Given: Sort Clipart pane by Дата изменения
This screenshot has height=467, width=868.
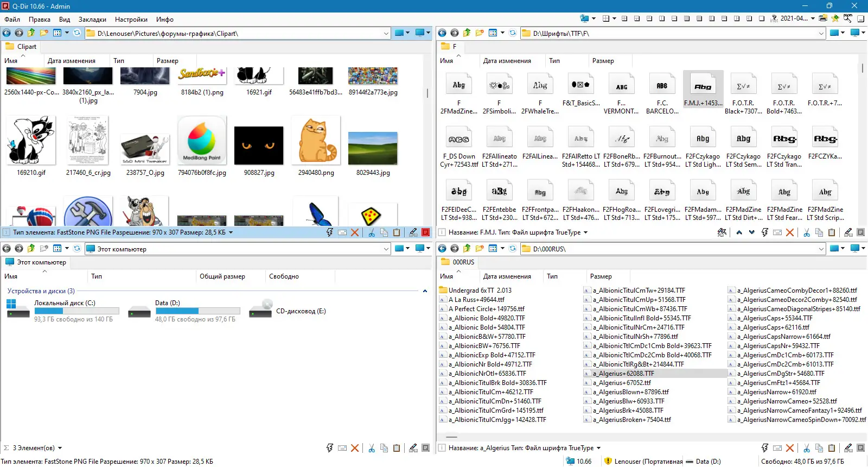Looking at the screenshot, I should [72, 61].
